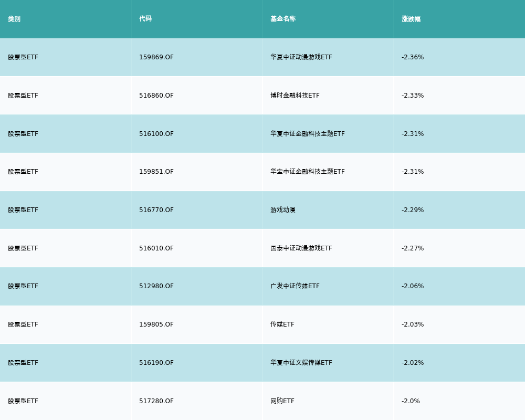This screenshot has width=525, height=420.
Task: Click the 类别 column header
Action: 14,19
